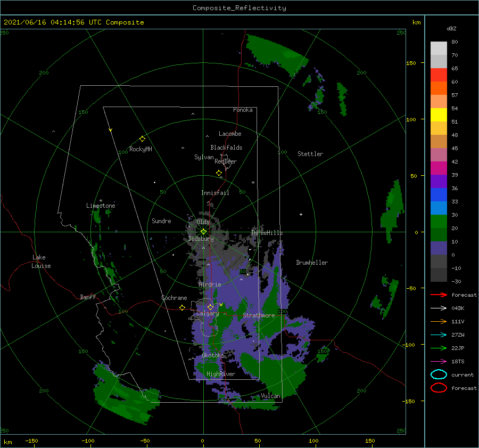Click the yellow diamond marker above Calgary
479x448 pixels.
[210, 307]
